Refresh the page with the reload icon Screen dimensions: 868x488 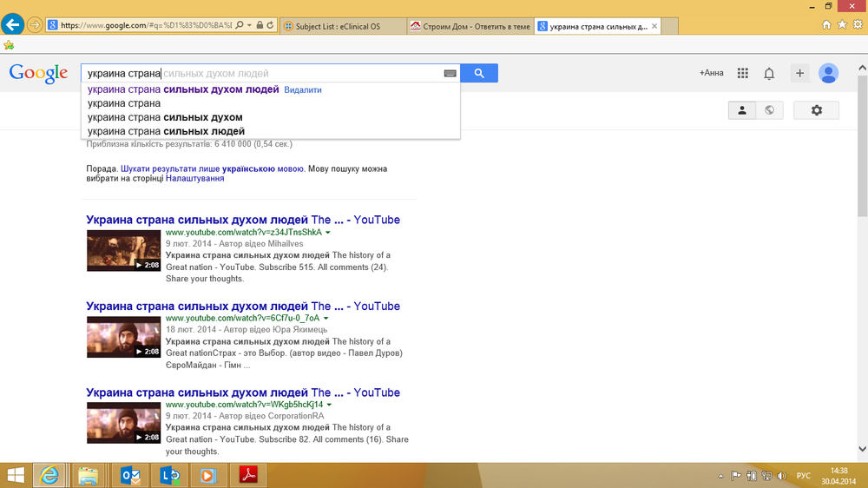270,25
